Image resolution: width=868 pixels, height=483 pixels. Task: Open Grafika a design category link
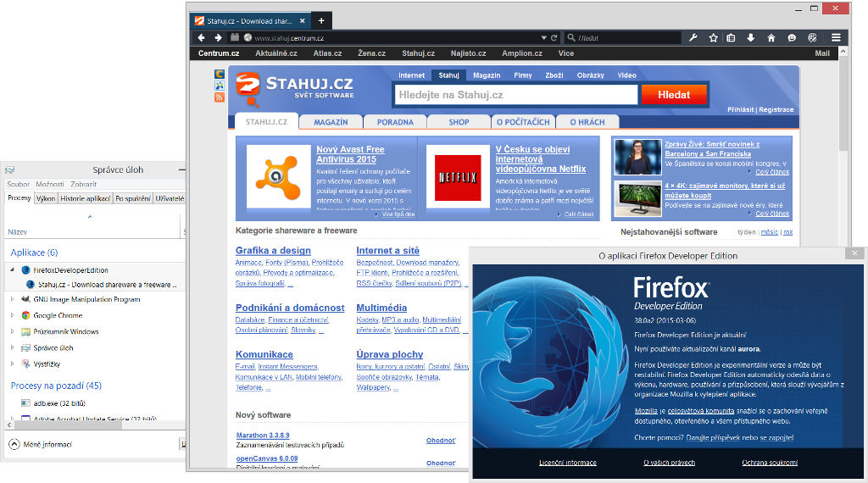click(x=273, y=251)
